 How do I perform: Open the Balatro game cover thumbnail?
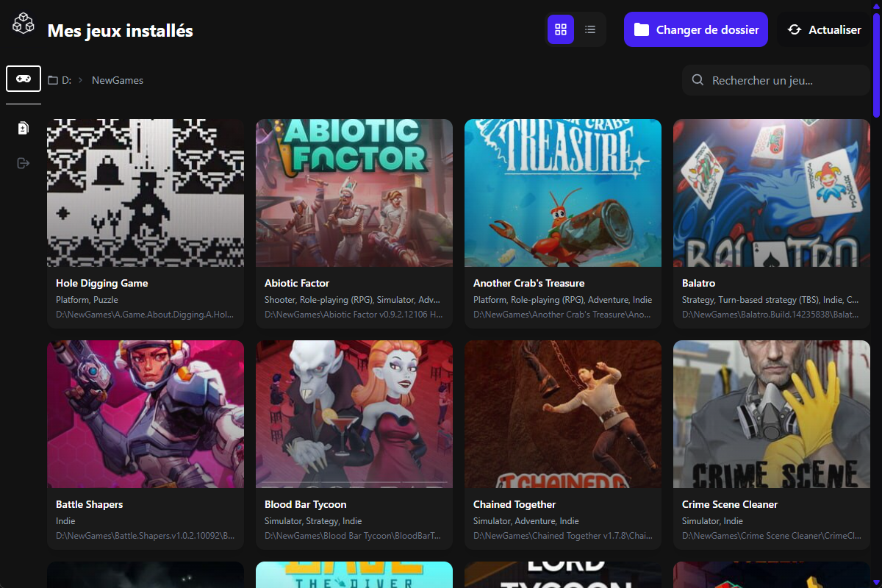point(772,193)
